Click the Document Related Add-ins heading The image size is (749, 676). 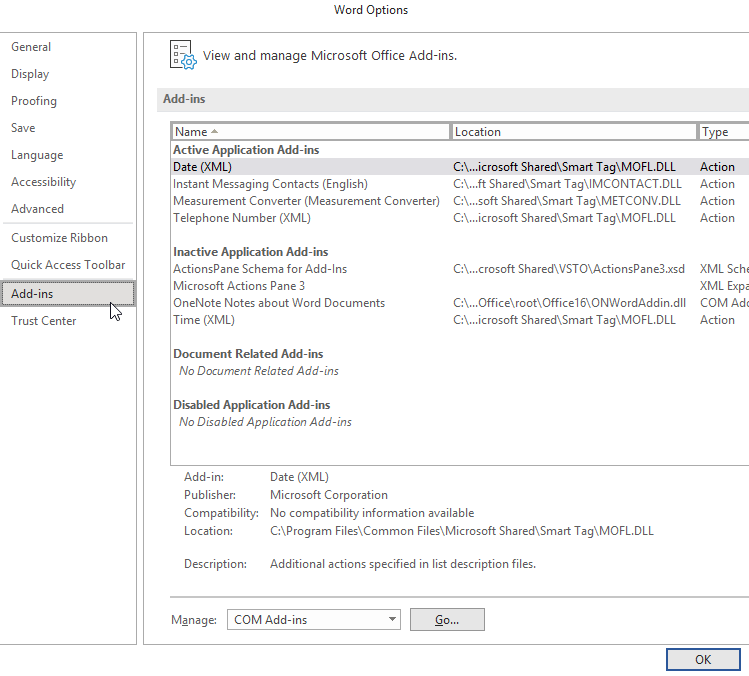click(x=248, y=354)
